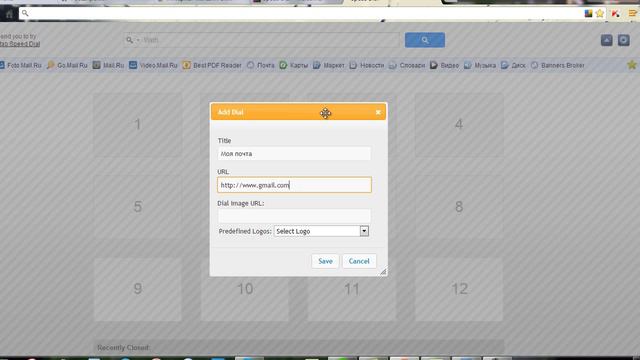Select speed dial tile 8
Viewport: 640px width, 360px height.
pyautogui.click(x=459, y=207)
